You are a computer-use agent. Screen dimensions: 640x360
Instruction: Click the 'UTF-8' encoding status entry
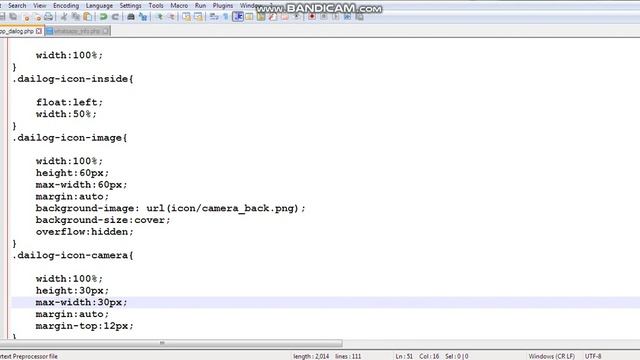pos(593,356)
